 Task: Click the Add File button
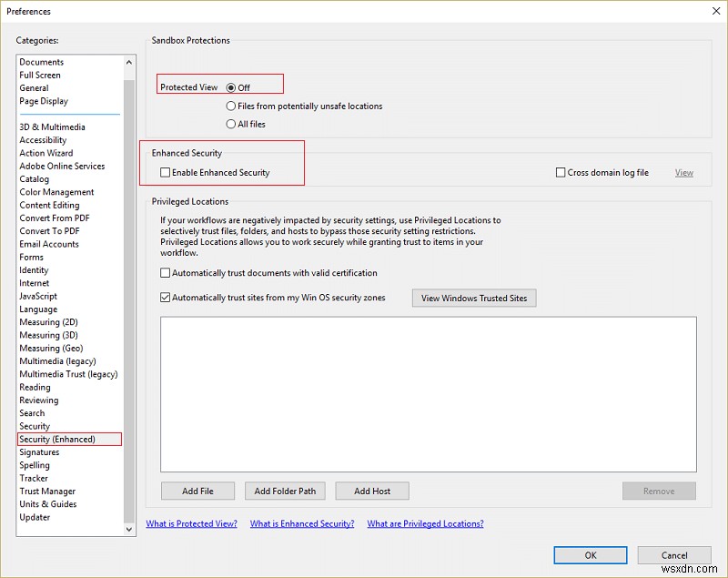pyautogui.click(x=197, y=491)
